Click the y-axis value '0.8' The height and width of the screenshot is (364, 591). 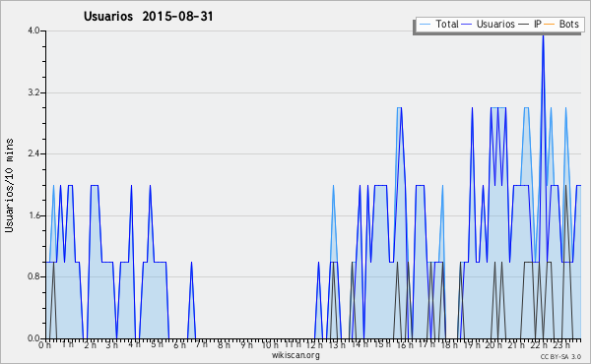point(33,276)
